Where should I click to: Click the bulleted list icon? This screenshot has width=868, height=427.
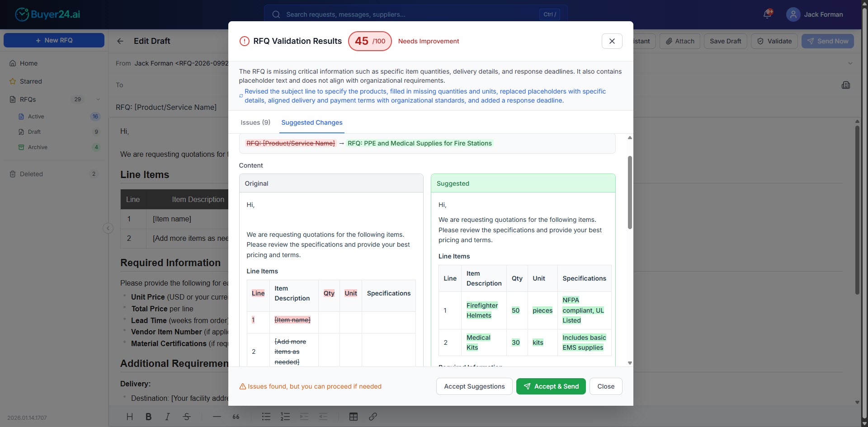pos(266,417)
